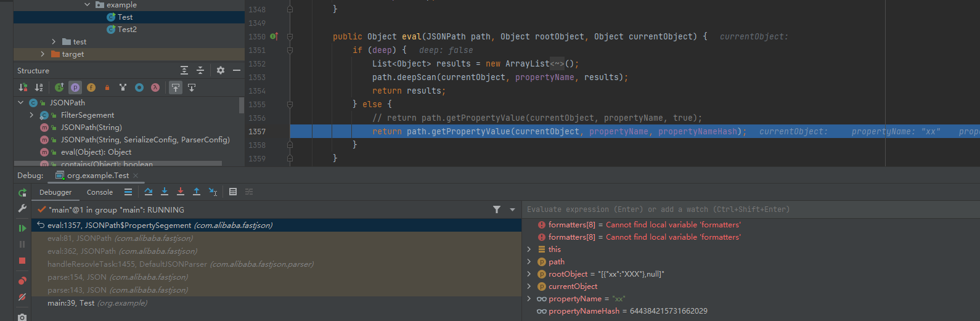980x321 pixels.
Task: Toggle Show non-public members lock icon
Action: pos(107,87)
